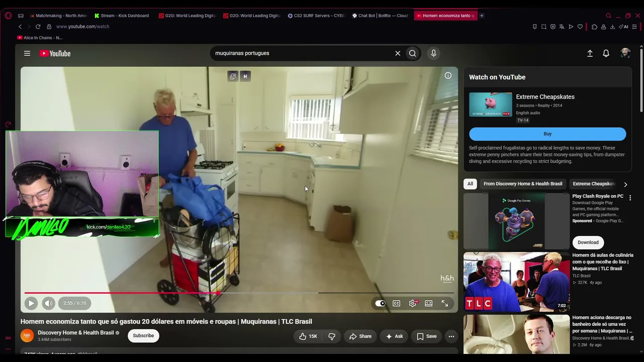Clear the search box text
This screenshot has width=644, height=362.
click(397, 53)
